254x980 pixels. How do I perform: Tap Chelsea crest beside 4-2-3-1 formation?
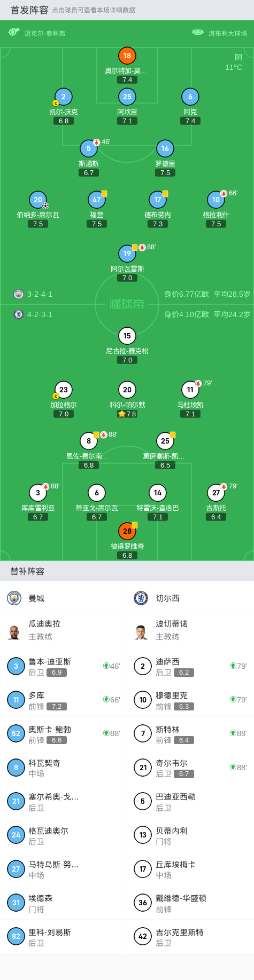(18, 314)
